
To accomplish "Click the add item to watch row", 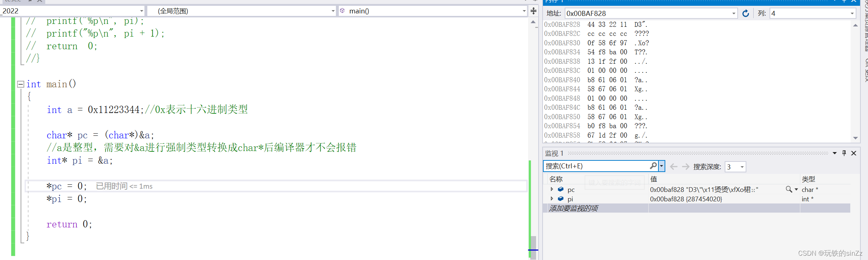I will pos(696,208).
